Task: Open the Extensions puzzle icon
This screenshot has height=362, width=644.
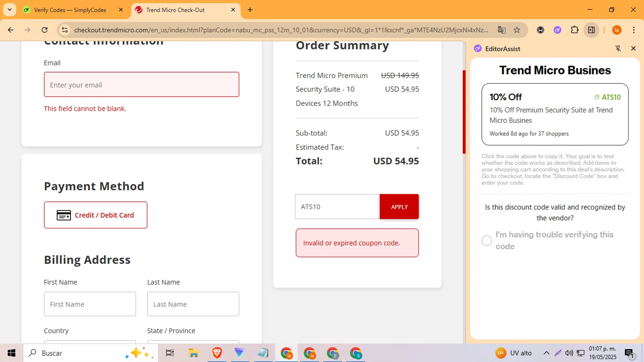Action: click(574, 30)
